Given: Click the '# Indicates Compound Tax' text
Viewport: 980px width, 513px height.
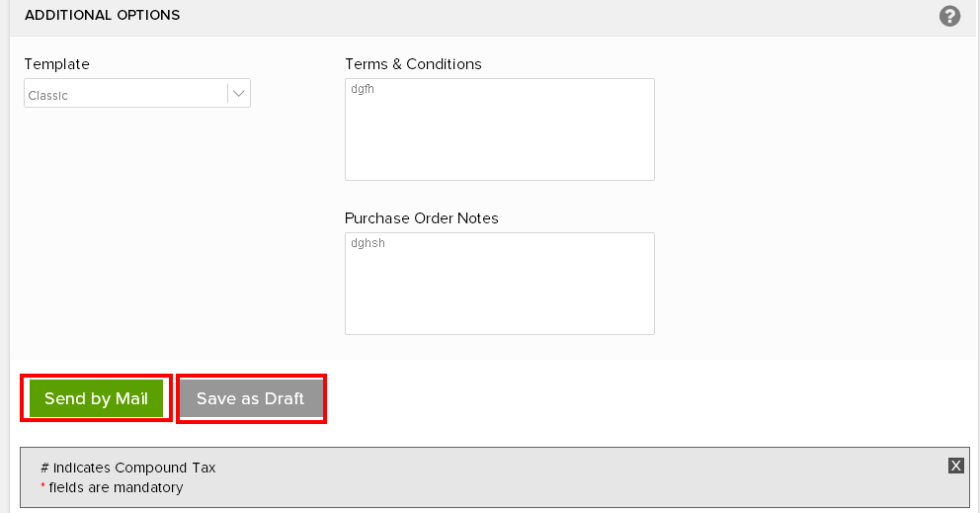Looking at the screenshot, I should (128, 468).
